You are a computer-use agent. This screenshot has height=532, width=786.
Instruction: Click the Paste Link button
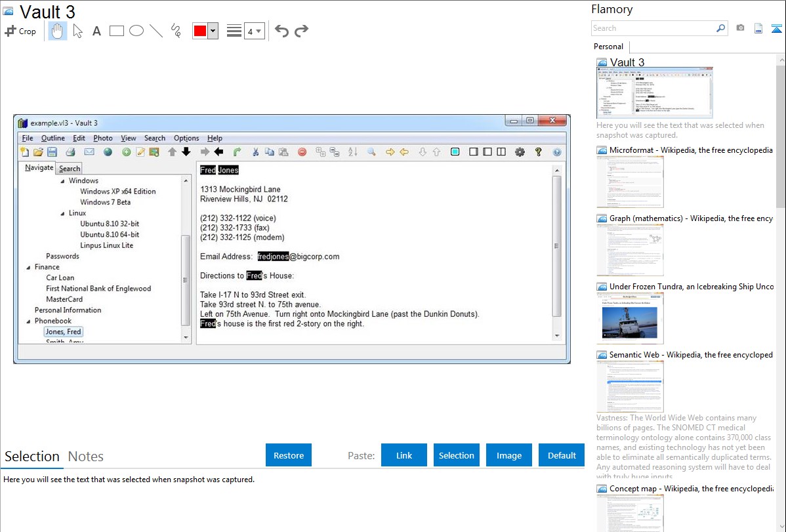(x=404, y=455)
